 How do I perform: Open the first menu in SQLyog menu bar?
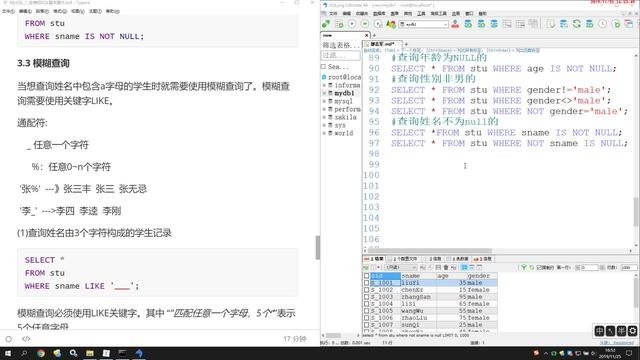[333, 13]
